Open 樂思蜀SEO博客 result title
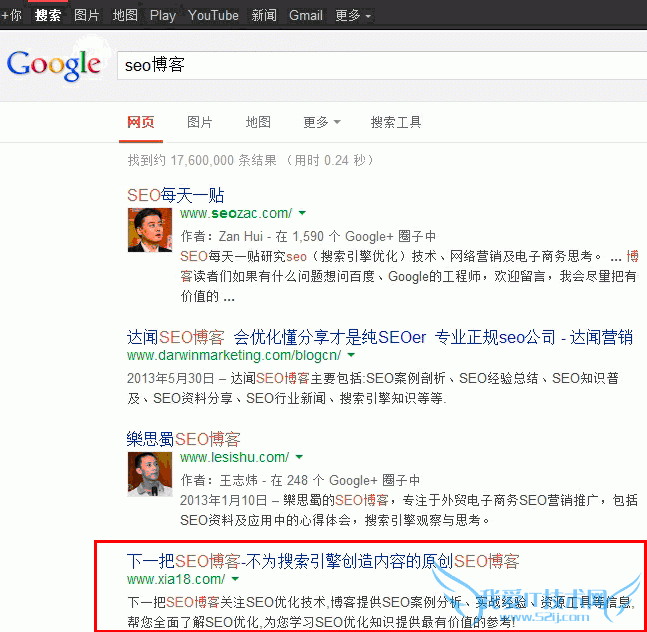This screenshot has width=647, height=632. (184, 439)
